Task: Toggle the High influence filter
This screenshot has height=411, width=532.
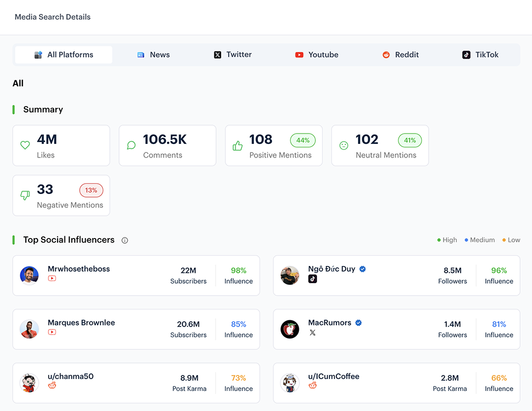Action: [447, 240]
